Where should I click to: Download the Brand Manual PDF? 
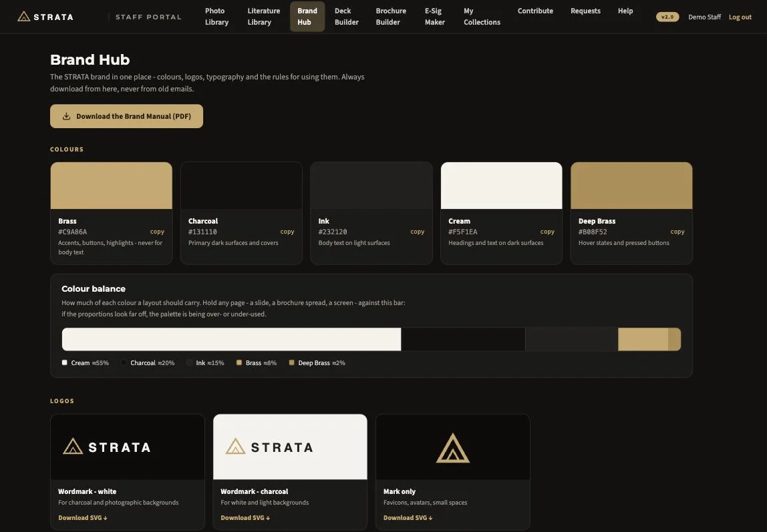coord(126,116)
